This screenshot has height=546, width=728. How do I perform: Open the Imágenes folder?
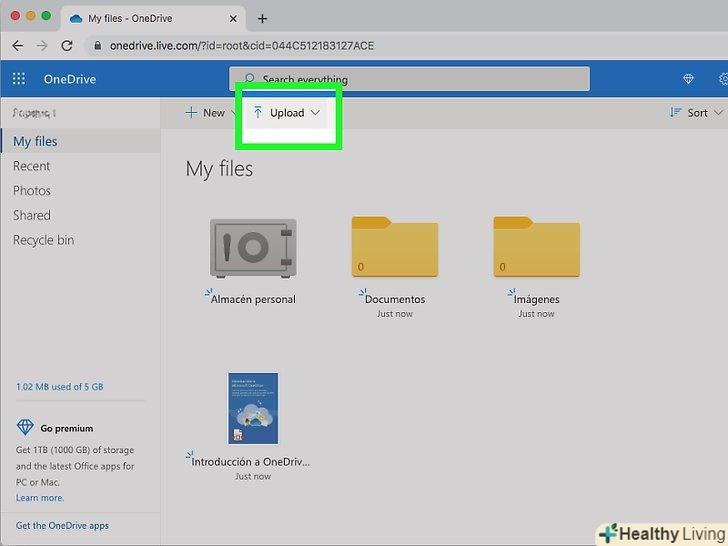[536, 247]
